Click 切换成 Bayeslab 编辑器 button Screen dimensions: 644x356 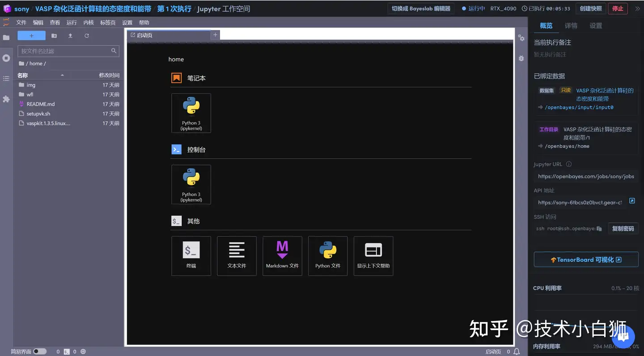(x=421, y=8)
